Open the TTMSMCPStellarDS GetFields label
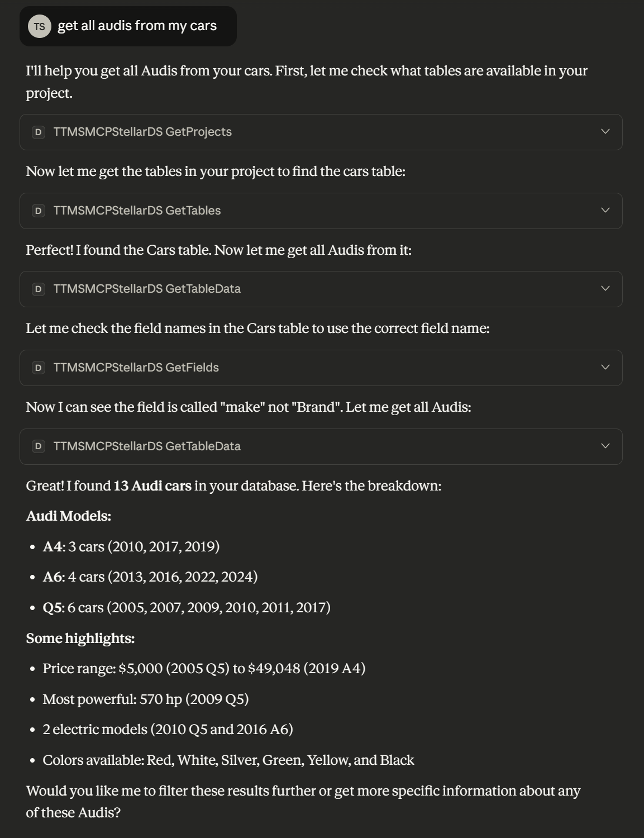 click(x=136, y=368)
